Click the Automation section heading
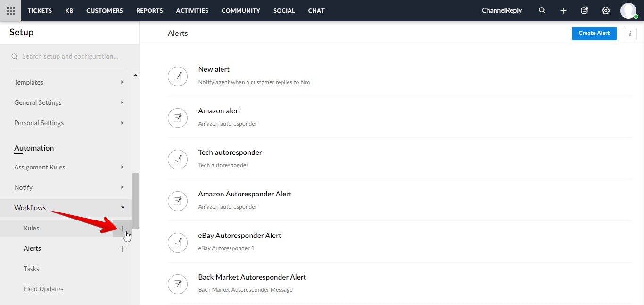Image resolution: width=644 pixels, height=305 pixels. click(34, 148)
